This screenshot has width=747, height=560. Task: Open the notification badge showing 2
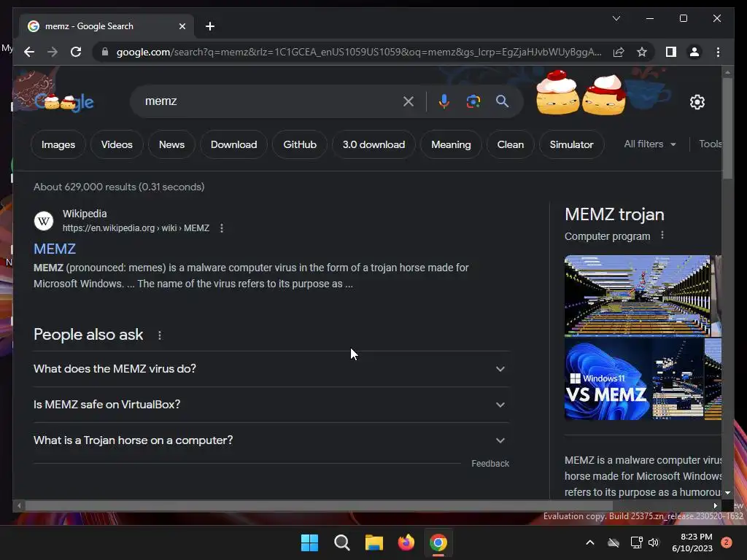727,542
